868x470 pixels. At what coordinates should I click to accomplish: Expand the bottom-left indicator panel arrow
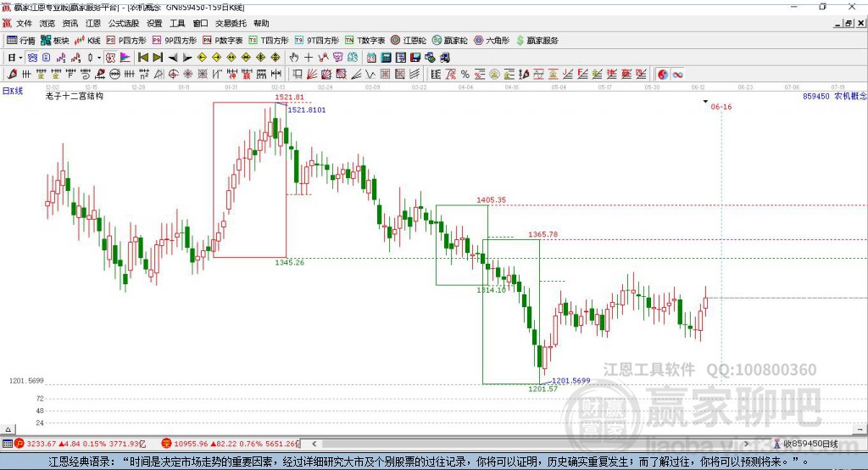coord(8,429)
